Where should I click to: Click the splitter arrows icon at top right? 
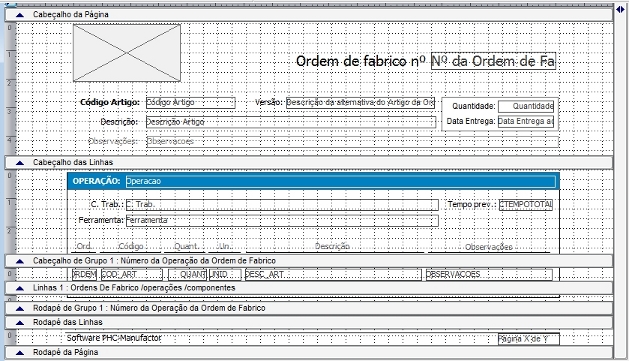tap(620, 9)
